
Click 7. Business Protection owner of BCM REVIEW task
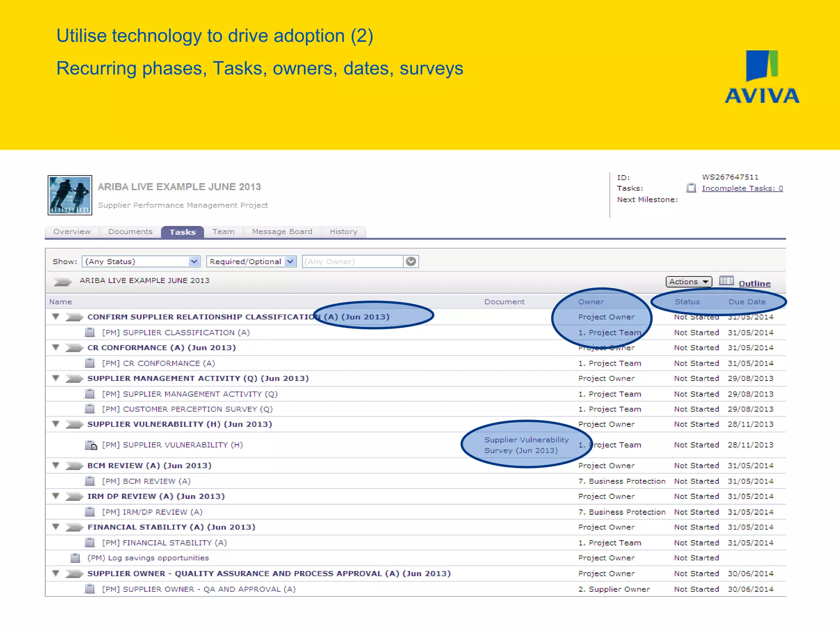(622, 481)
